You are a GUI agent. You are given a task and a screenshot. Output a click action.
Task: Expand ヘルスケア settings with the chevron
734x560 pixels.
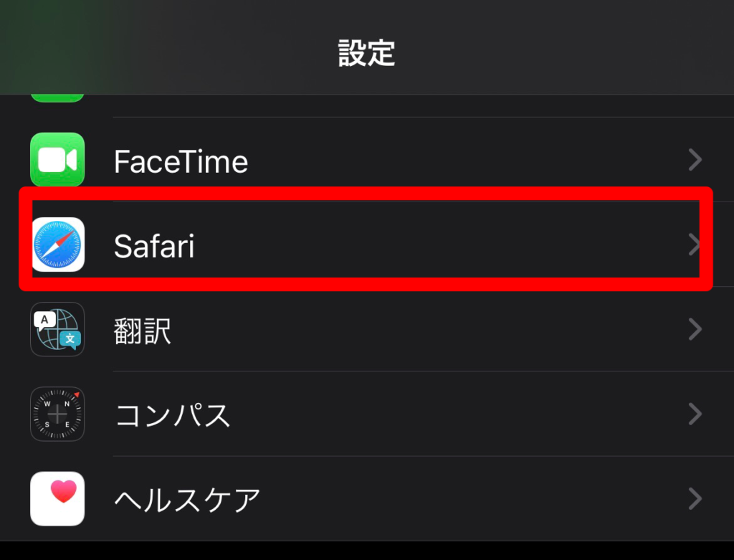pyautogui.click(x=695, y=499)
